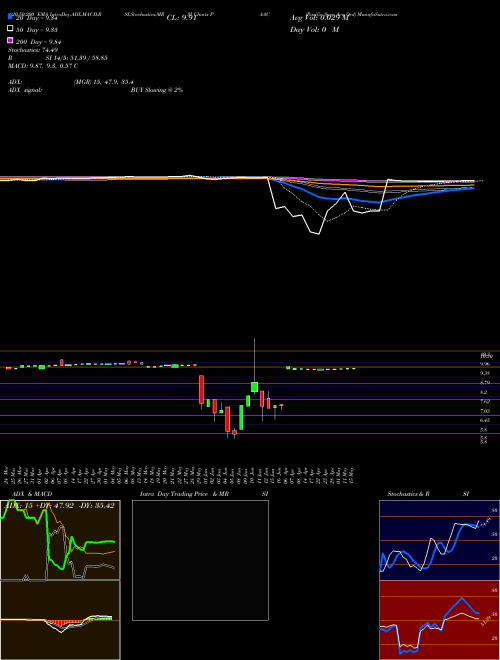Viewport: 500px width, 660px height.
Task: Click the 'Avg Vol: 0.029 M' label
Action: click(x=319, y=18)
